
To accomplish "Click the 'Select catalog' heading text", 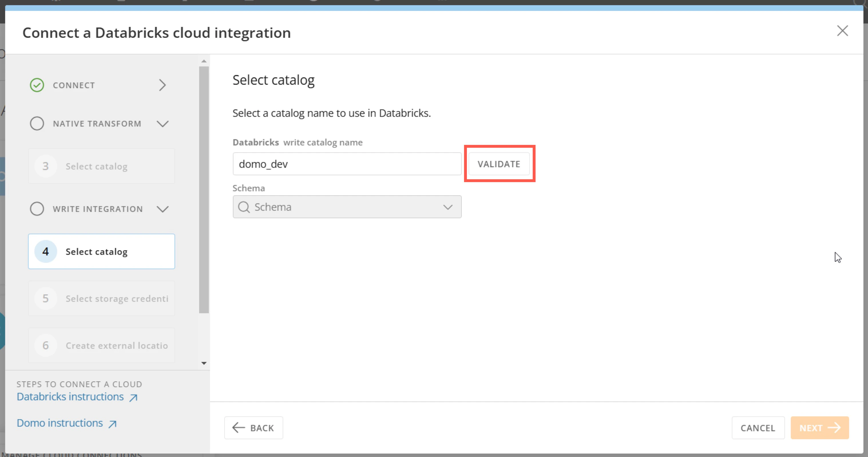I will pyautogui.click(x=274, y=80).
